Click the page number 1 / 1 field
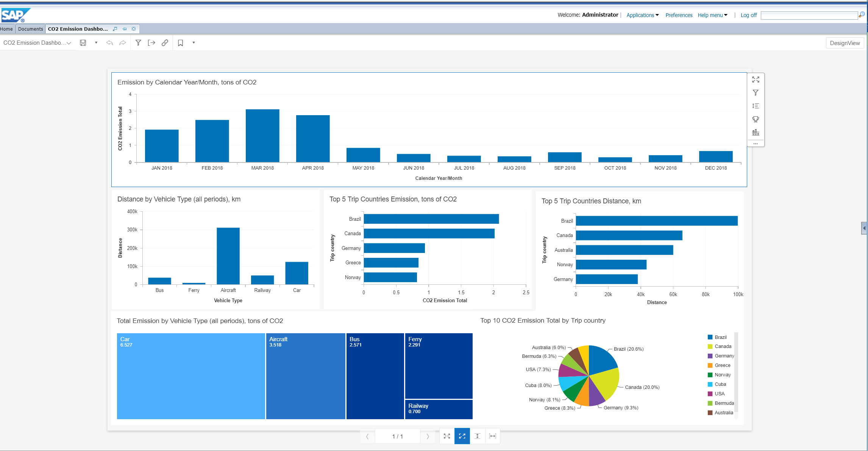This screenshot has width=868, height=451. [x=397, y=436]
